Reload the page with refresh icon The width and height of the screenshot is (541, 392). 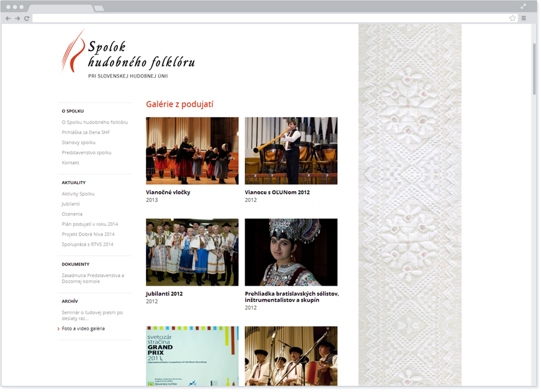[26, 19]
